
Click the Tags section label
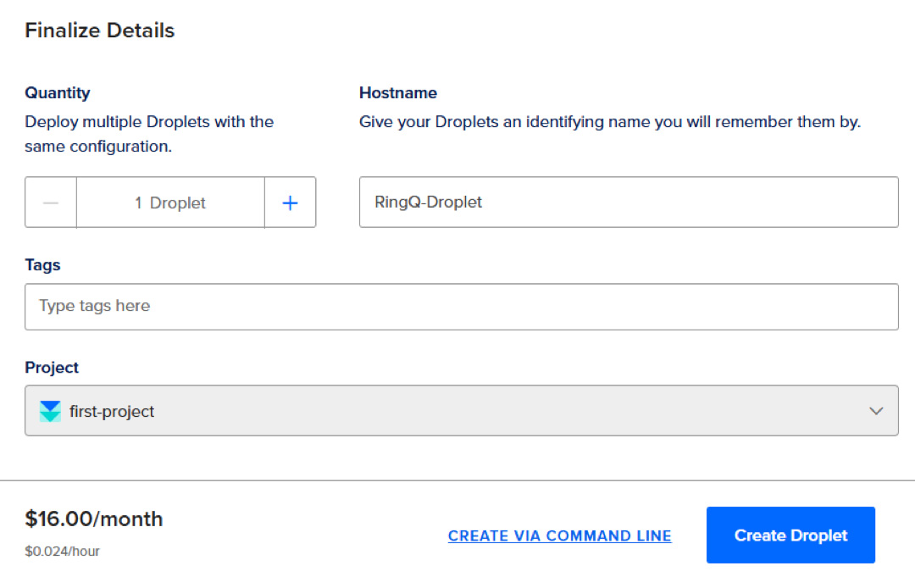coord(42,264)
